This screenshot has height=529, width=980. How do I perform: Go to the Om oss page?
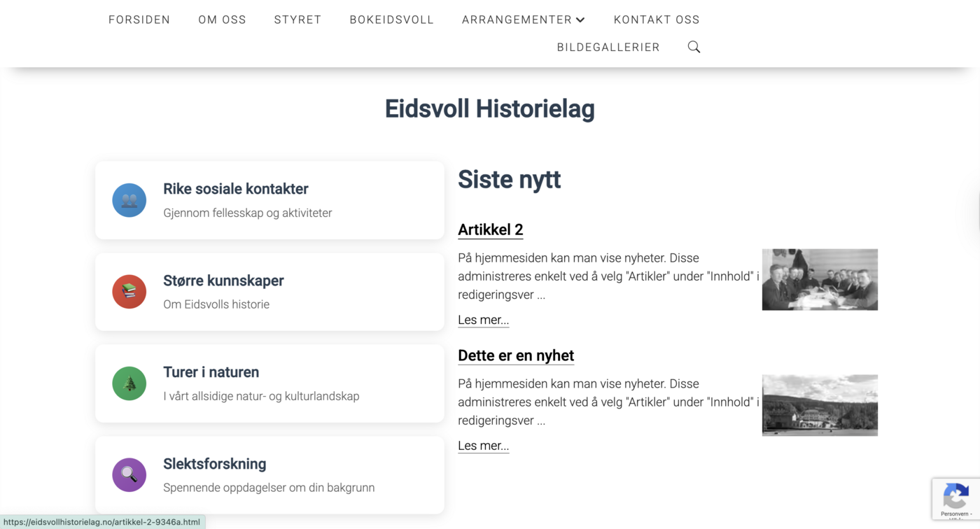click(x=222, y=20)
